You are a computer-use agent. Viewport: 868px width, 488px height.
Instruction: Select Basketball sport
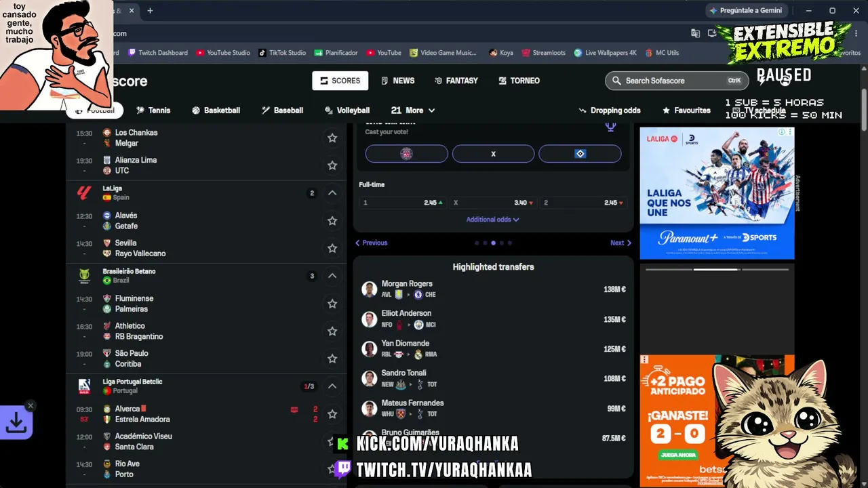click(x=216, y=110)
